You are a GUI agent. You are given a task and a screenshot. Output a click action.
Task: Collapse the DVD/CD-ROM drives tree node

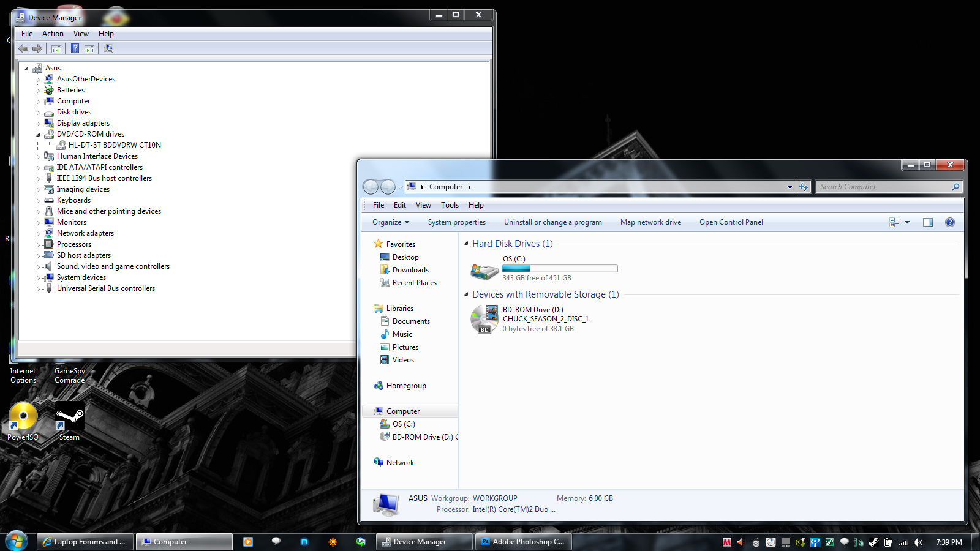point(38,135)
